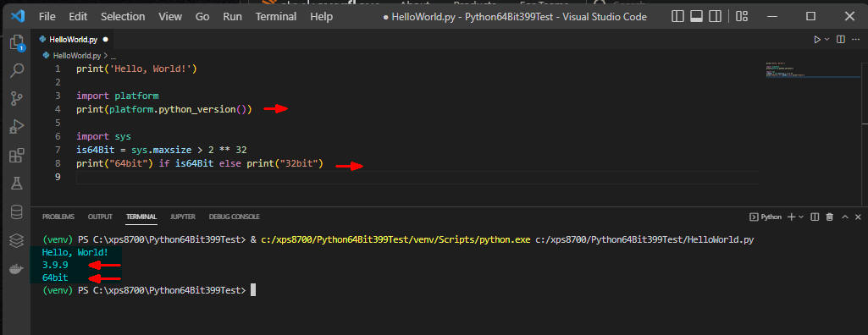Open the Edit menu

pyautogui.click(x=78, y=17)
